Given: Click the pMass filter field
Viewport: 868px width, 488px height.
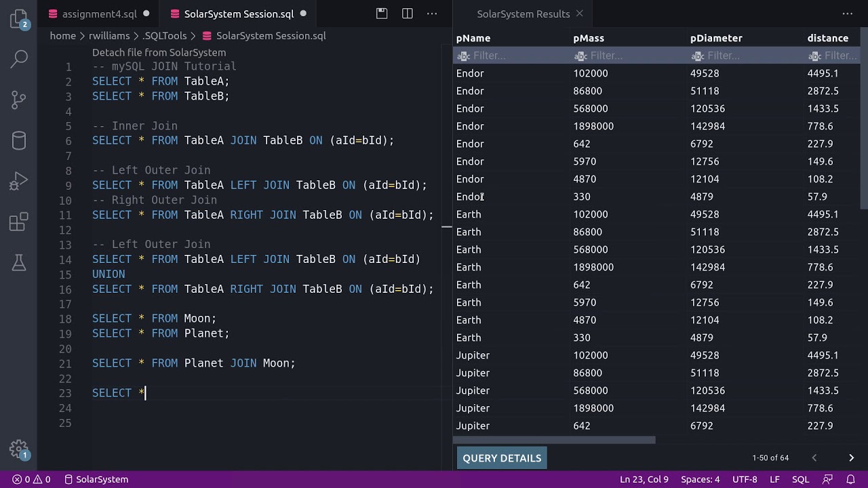Looking at the screenshot, I should click(x=628, y=56).
